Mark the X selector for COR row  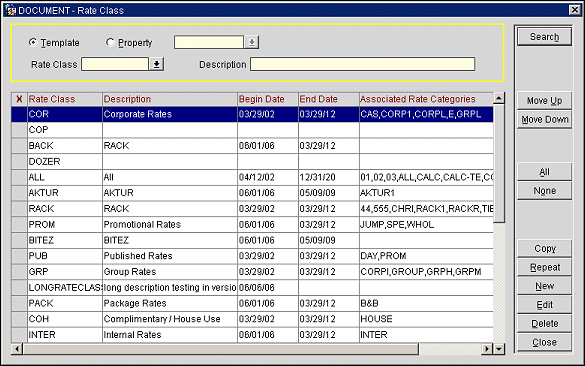coord(19,114)
